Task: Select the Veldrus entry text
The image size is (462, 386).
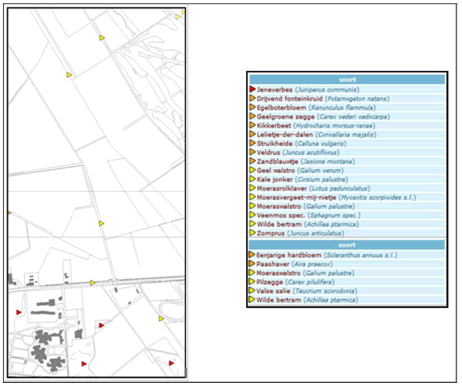Action: click(x=268, y=153)
